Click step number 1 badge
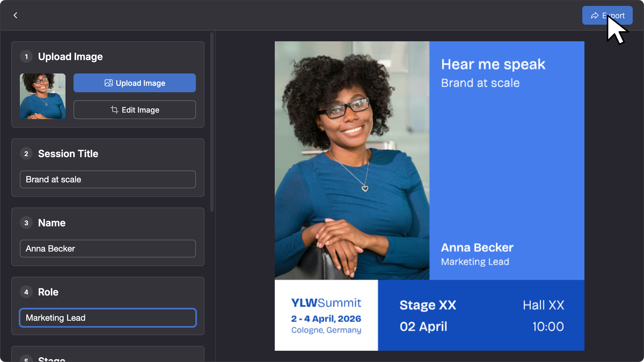 click(26, 57)
